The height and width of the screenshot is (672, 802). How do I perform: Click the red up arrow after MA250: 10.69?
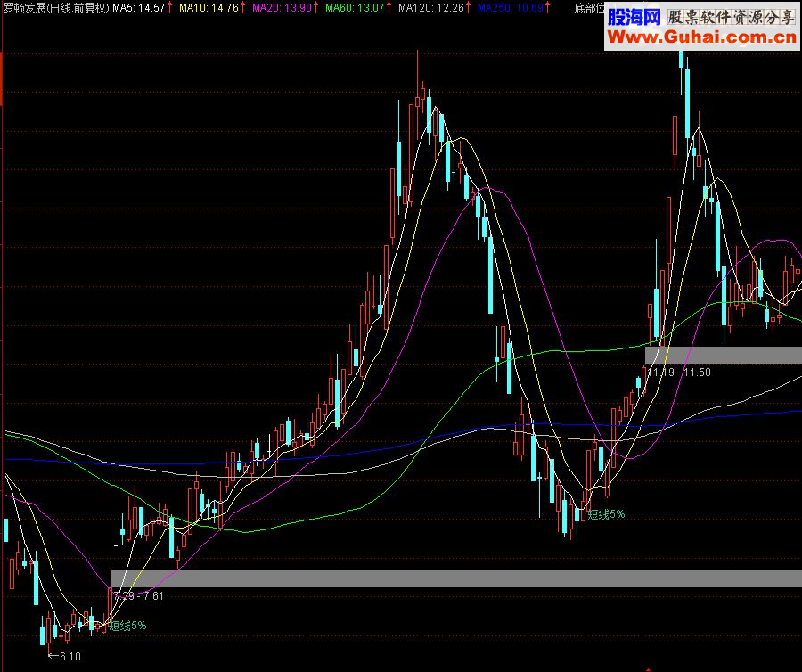(547, 8)
